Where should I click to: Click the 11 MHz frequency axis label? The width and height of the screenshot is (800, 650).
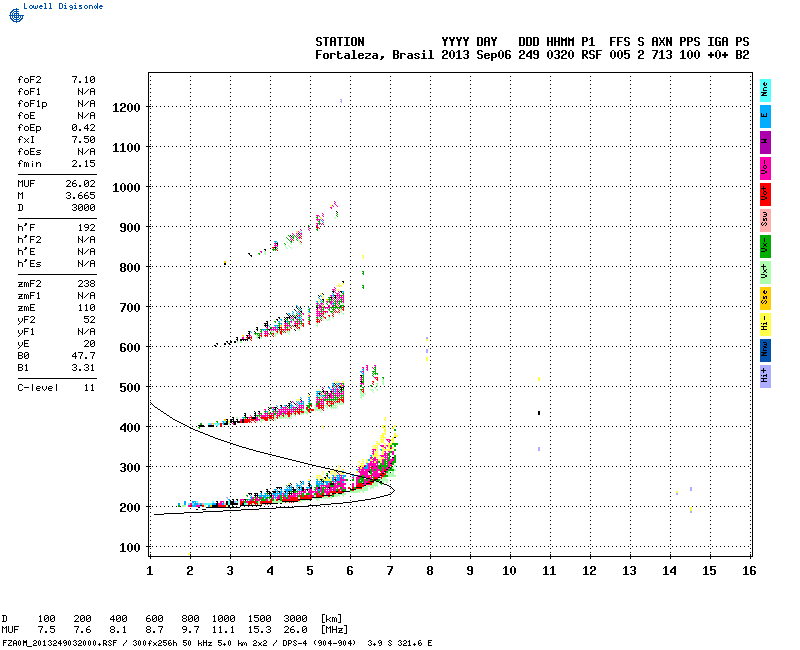549,571
